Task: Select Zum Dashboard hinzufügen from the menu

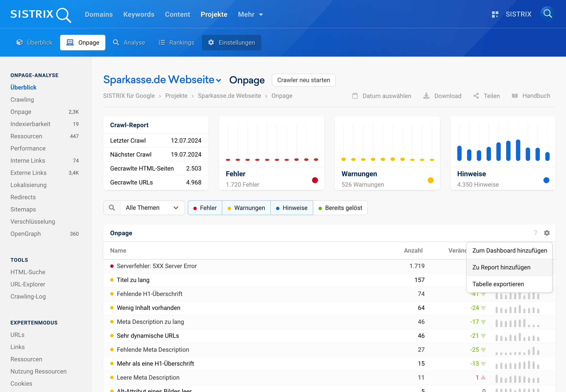Action: tap(509, 250)
